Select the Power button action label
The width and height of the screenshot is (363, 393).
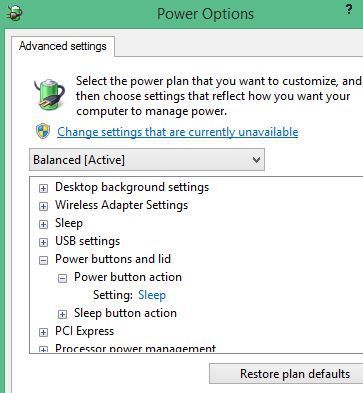[x=128, y=277]
